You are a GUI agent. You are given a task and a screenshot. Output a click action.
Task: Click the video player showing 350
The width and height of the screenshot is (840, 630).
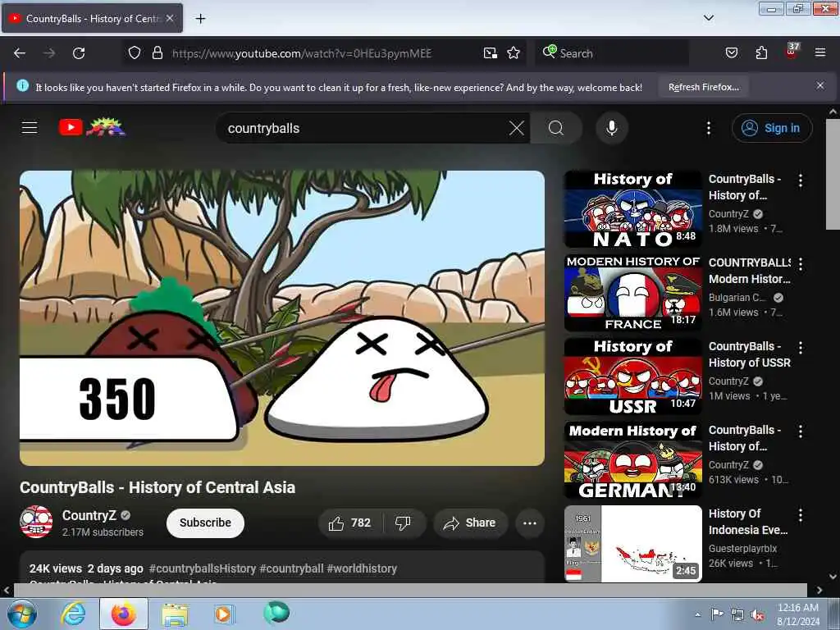point(282,318)
